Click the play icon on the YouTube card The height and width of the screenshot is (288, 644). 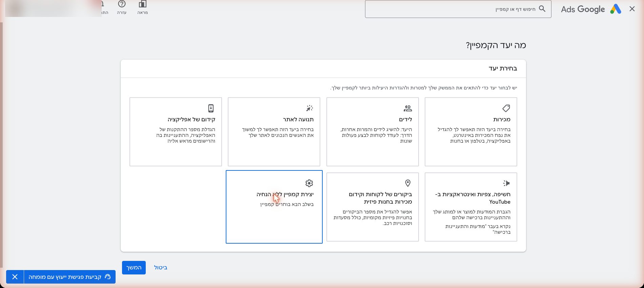click(506, 183)
